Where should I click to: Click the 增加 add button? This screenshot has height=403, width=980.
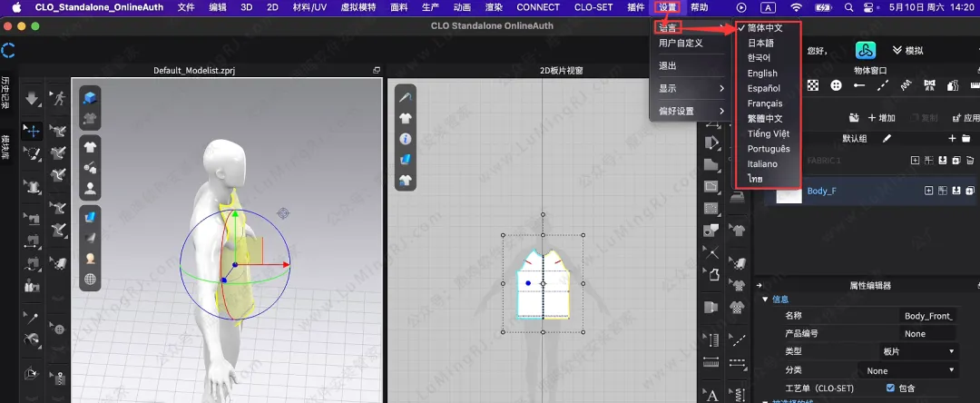[x=881, y=118]
